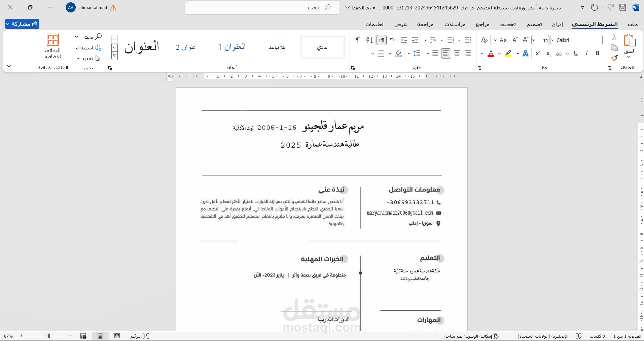Click the Paste clipboard icon
This screenshot has width=644, height=341.
[x=629, y=40]
